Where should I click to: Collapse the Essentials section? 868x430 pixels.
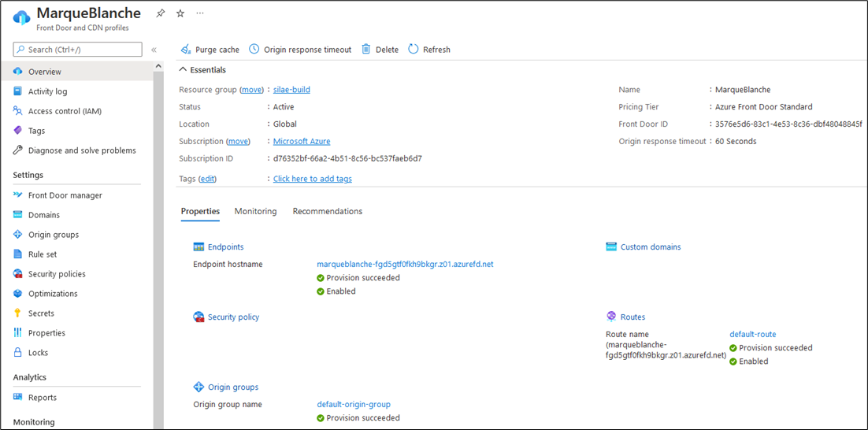(202, 70)
